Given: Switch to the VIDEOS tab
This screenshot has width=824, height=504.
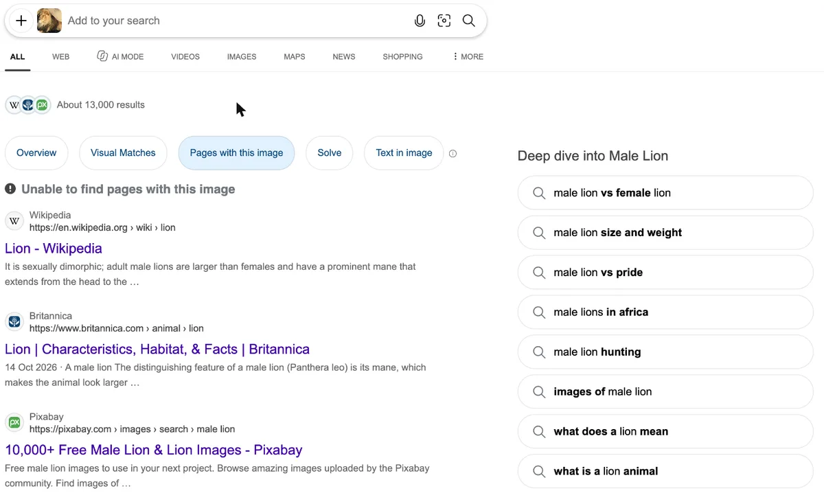Looking at the screenshot, I should pyautogui.click(x=185, y=57).
